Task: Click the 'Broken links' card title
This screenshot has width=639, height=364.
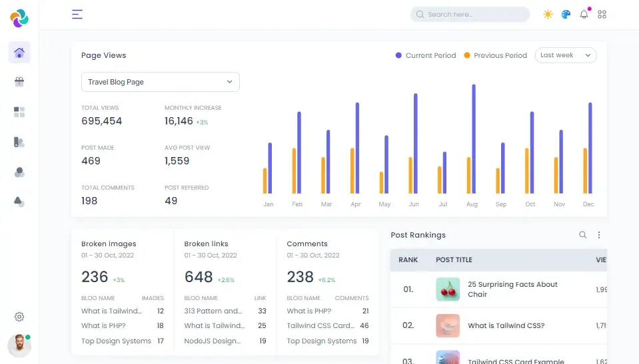Action: 206,244
